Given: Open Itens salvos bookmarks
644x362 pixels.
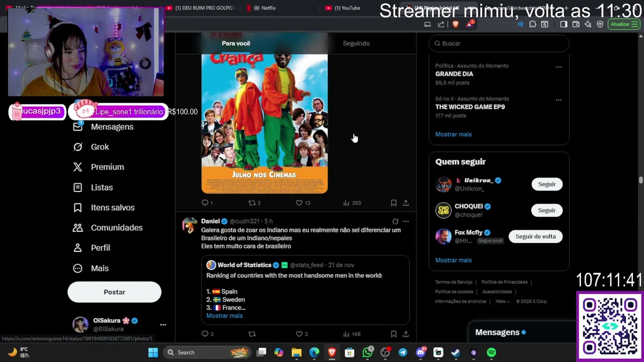Looking at the screenshot, I should point(104,208).
